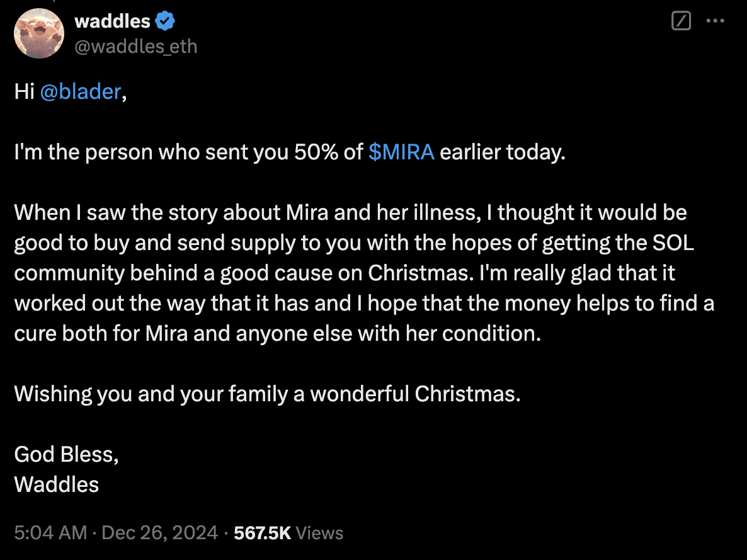
Task: Click the line starting "When I saw"
Action: tap(350, 212)
